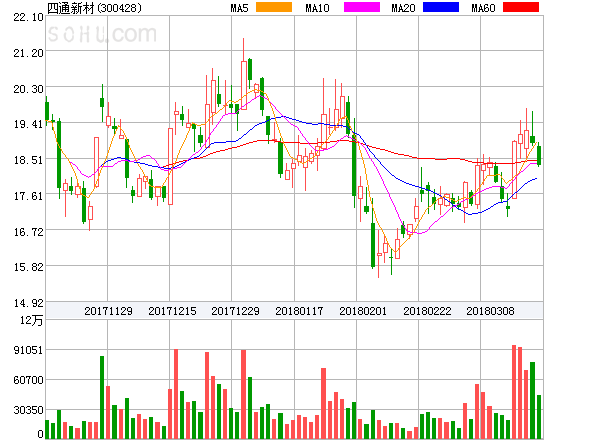
Task: Click the 17.61 price axis label
Action: click(x=28, y=196)
